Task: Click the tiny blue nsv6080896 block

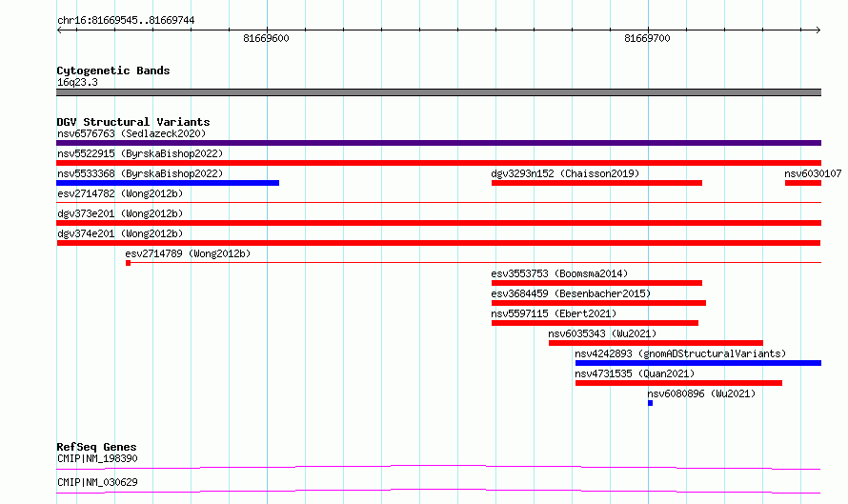Action: click(x=650, y=403)
